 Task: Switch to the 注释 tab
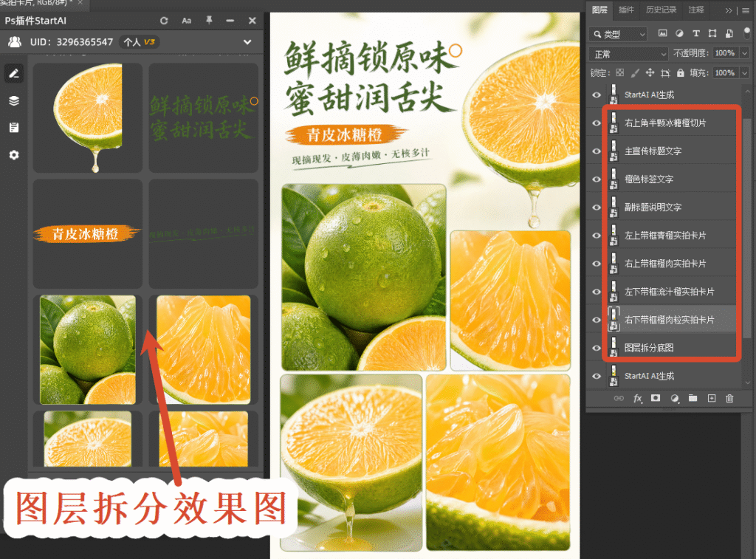696,10
